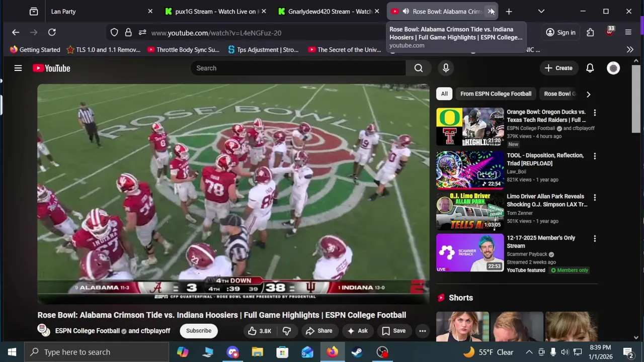Close the Gnarlydewd420 Stream tab
Image resolution: width=644 pixels, height=362 pixels.
(377, 11)
